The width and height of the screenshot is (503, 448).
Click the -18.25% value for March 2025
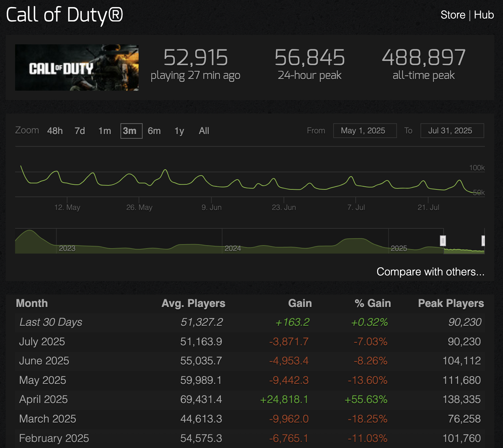pyautogui.click(x=367, y=419)
